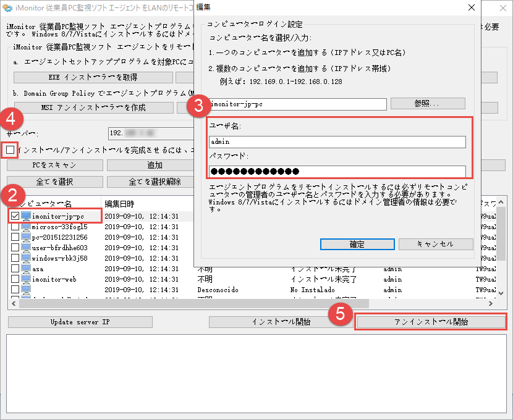
Task: Click the computer icon for windows-rbk3j58
Action: tap(26, 258)
